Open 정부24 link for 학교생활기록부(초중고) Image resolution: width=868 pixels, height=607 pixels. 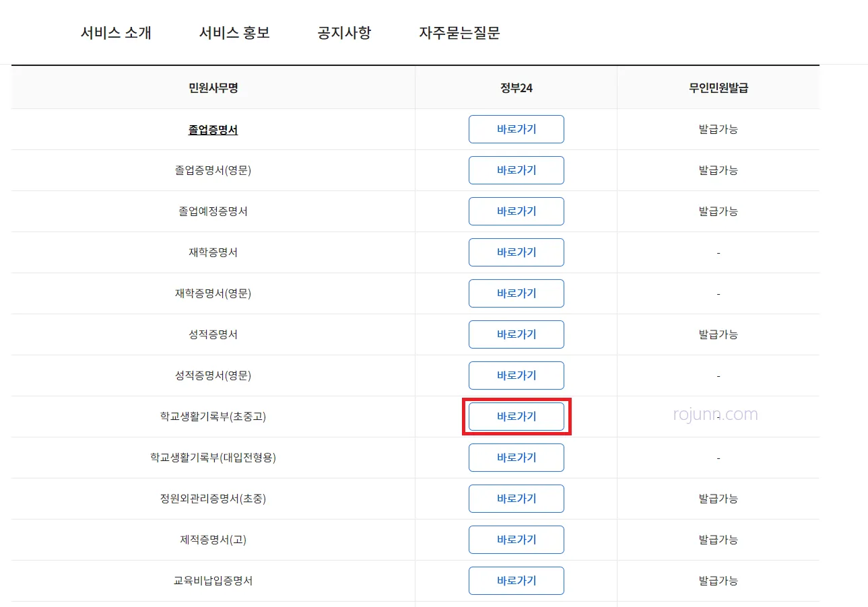516,417
